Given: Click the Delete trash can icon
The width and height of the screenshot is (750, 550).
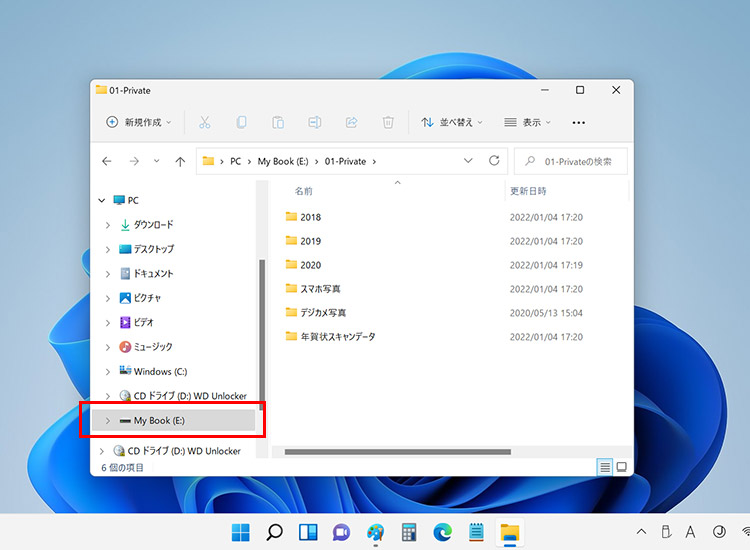Looking at the screenshot, I should pyautogui.click(x=388, y=122).
